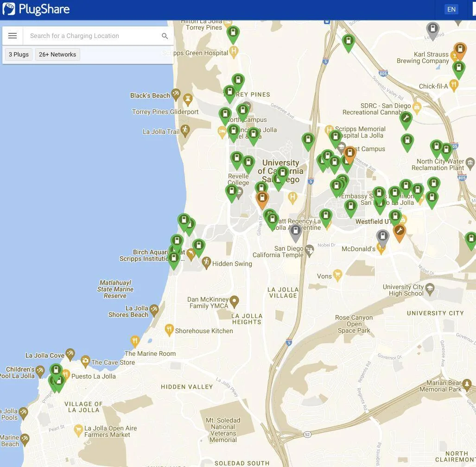
Task: Click the La Jolla Cove beach marker
Action: pos(70,354)
